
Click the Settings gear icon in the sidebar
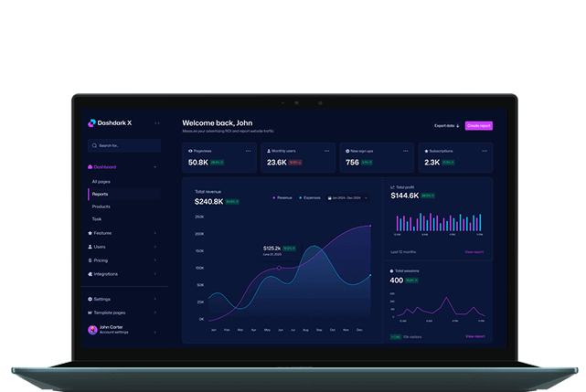coord(90,299)
